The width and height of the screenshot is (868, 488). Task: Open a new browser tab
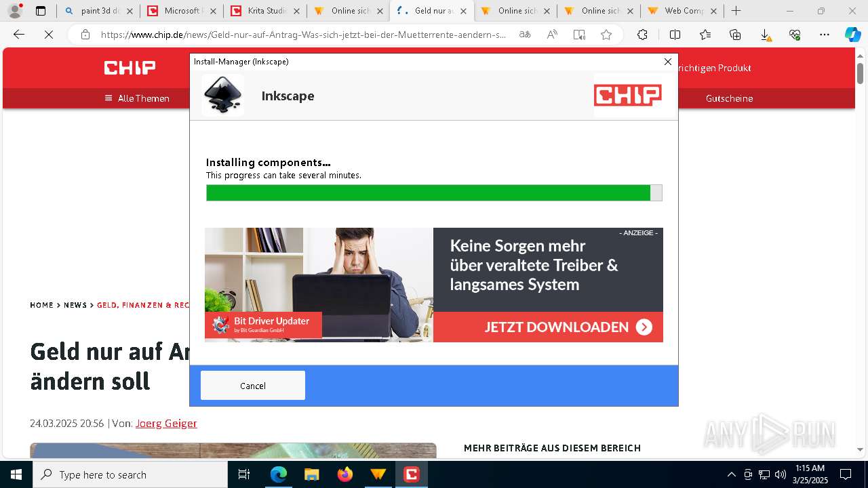(736, 11)
